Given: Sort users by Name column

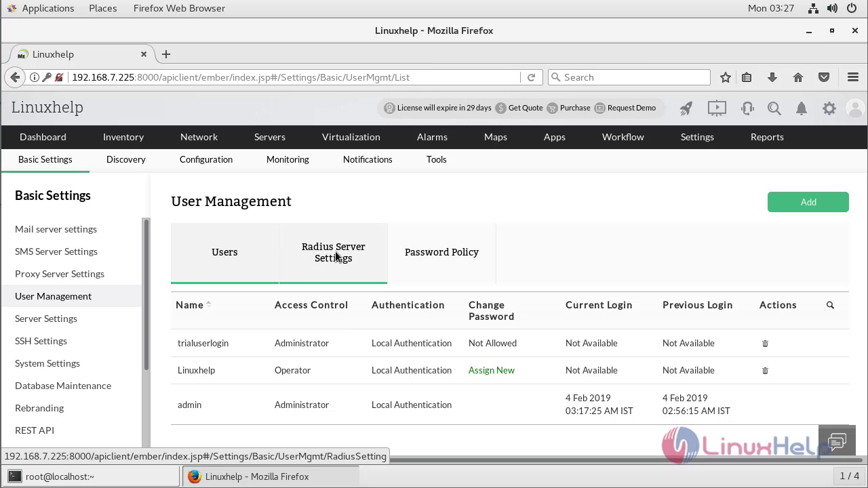Looking at the screenshot, I should [193, 305].
